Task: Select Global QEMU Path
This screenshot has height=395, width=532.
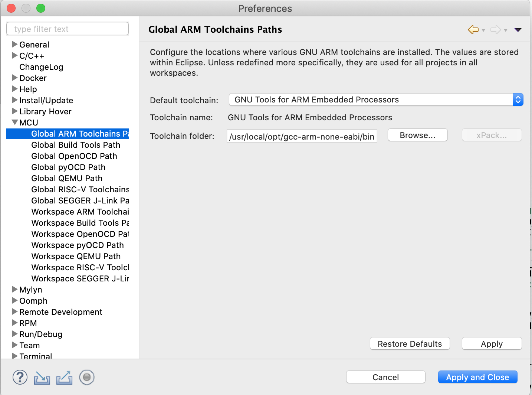Action: 67,178
